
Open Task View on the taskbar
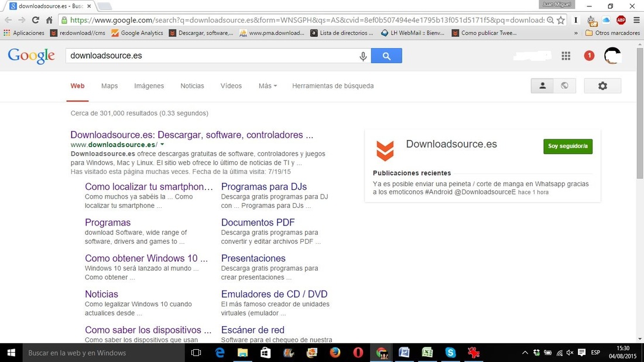click(x=196, y=353)
